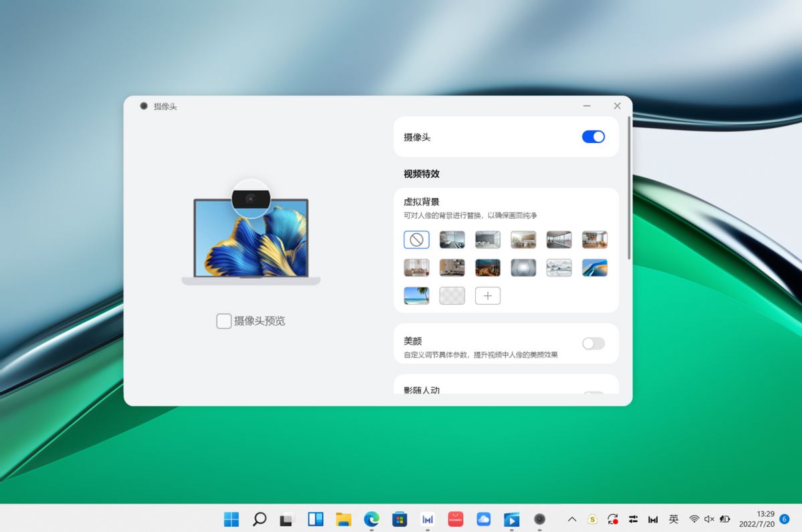Screen dimensions: 802x532
Task: Select office with orange chairs background
Action: pyautogui.click(x=595, y=239)
